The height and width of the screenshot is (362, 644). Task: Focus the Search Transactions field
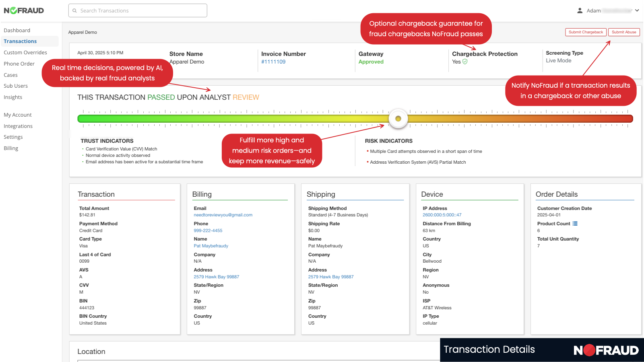[138, 10]
